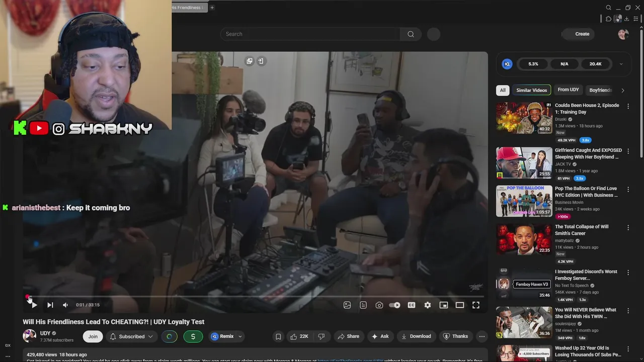Download the video

[416, 336]
